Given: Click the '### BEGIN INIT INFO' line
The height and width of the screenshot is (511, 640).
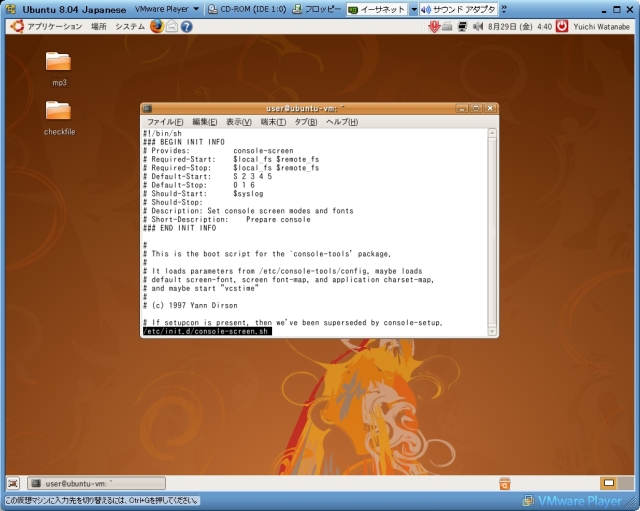Looking at the screenshot, I should (x=184, y=142).
